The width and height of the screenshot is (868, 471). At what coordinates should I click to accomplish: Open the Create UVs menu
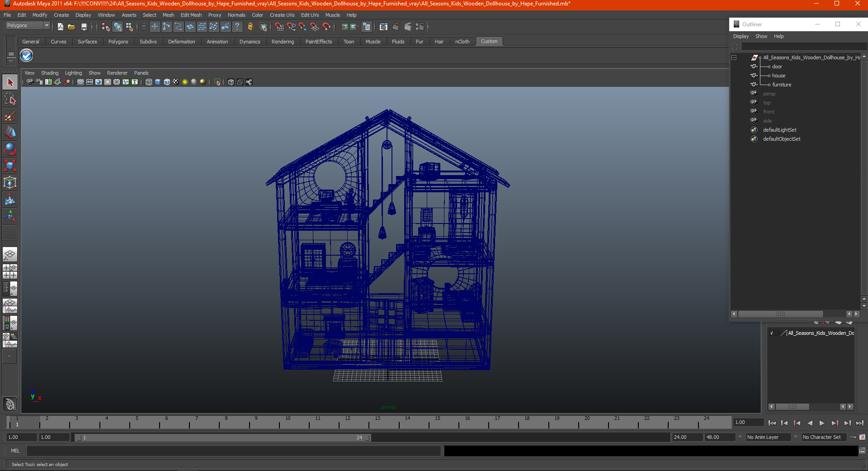coord(282,15)
